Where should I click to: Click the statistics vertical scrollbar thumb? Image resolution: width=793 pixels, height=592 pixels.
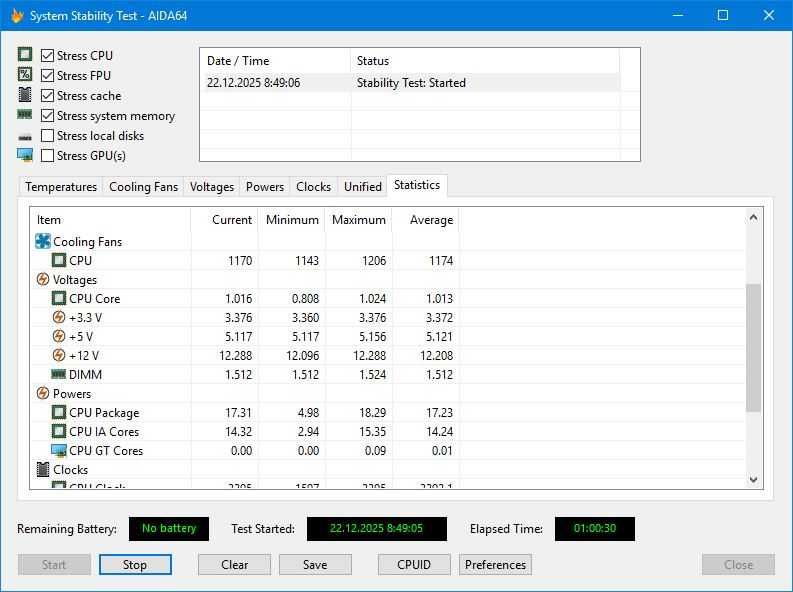[x=753, y=347]
